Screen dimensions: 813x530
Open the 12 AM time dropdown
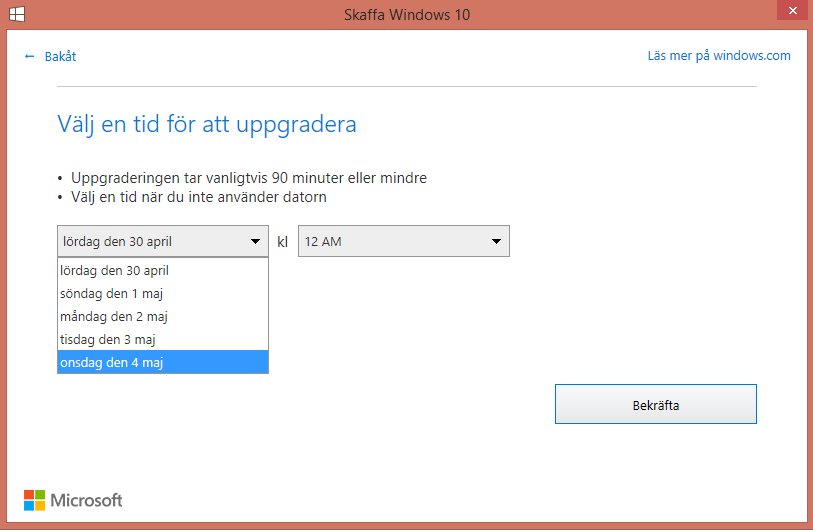403,241
